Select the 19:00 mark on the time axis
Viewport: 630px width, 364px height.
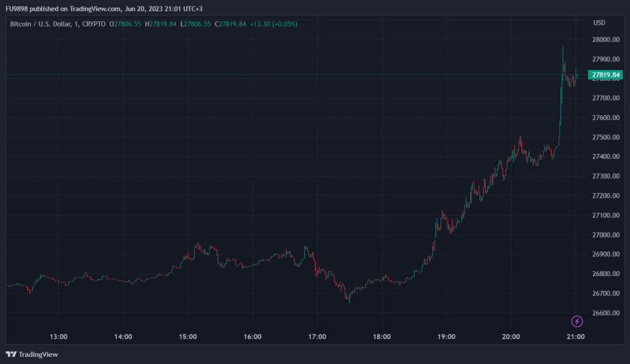(446, 337)
